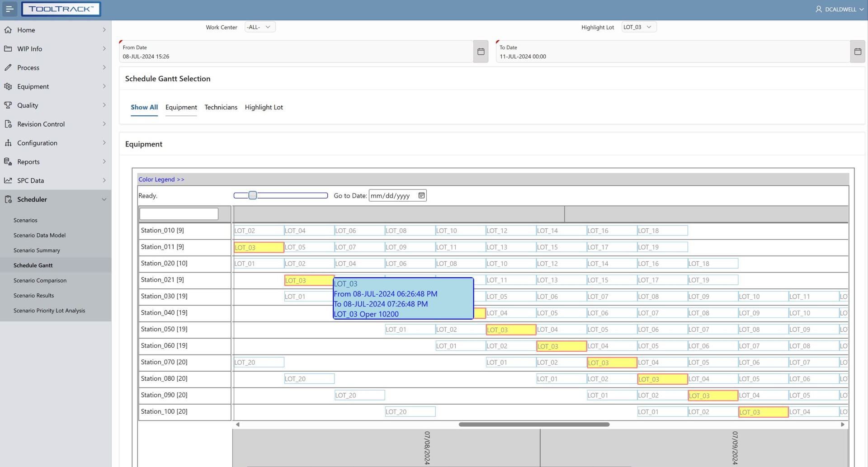Click the SPC Data chart icon
The height and width of the screenshot is (467, 868).
coord(8,180)
